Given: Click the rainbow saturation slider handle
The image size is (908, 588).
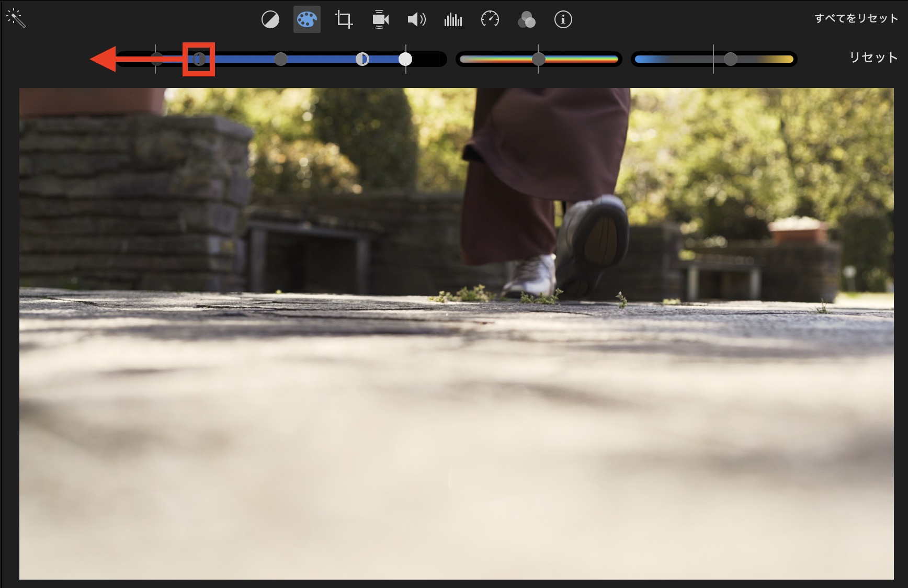Looking at the screenshot, I should pyautogui.click(x=539, y=59).
